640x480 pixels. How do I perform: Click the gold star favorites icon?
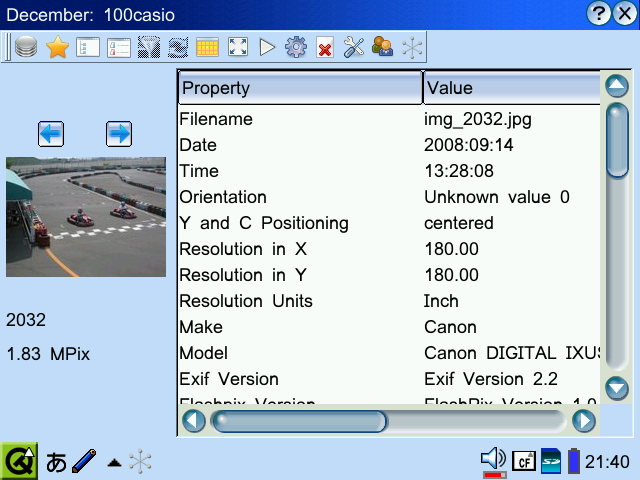[x=57, y=47]
